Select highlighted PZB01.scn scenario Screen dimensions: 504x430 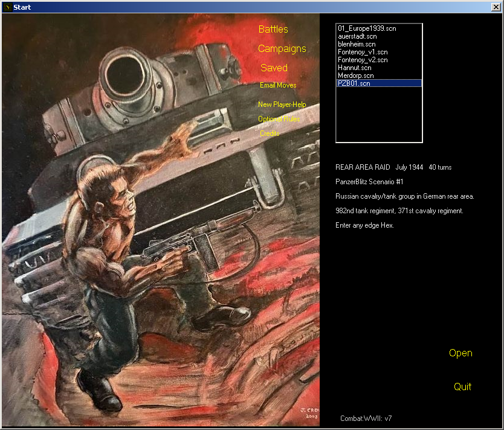(x=354, y=83)
